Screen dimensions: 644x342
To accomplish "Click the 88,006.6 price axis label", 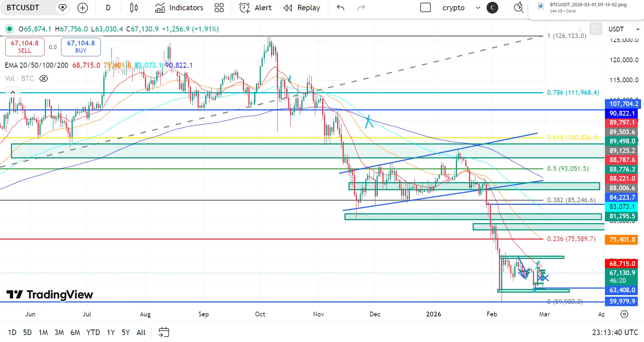I will (622, 188).
